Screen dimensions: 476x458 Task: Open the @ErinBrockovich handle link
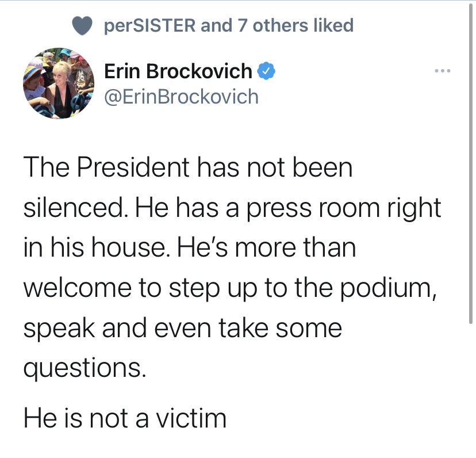click(x=181, y=96)
